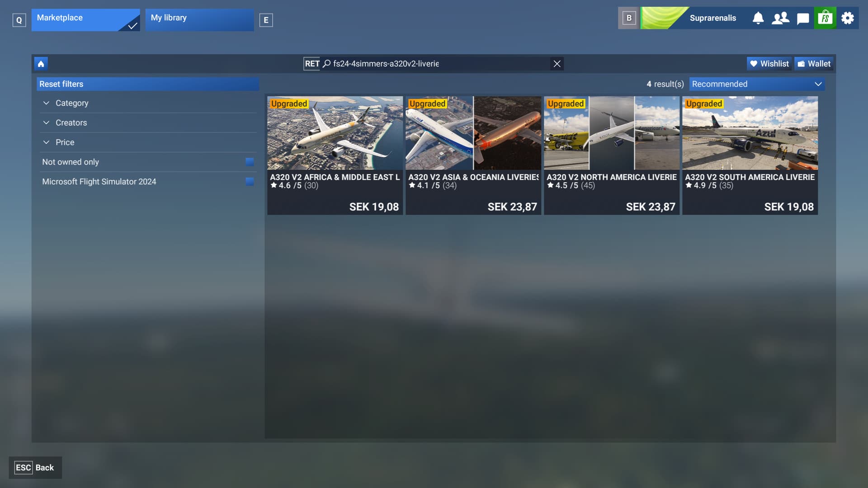Image resolution: width=868 pixels, height=488 pixels.
Task: Click the SEK 19,08 price on South America card
Action: [x=789, y=207]
